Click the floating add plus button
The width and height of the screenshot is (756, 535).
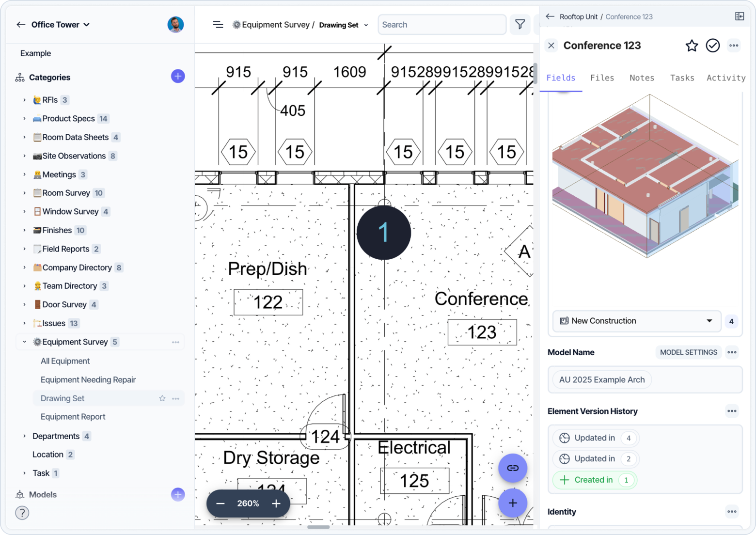pyautogui.click(x=513, y=503)
